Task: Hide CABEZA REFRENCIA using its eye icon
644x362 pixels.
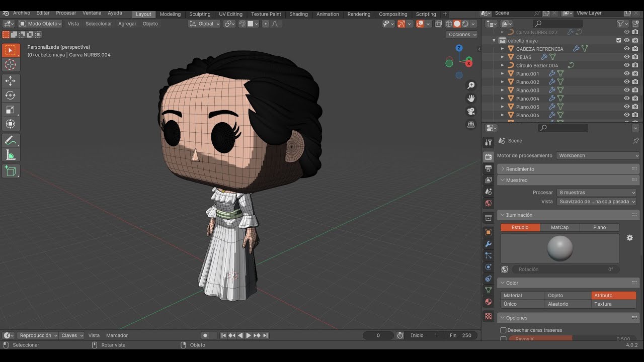Action: (x=627, y=49)
